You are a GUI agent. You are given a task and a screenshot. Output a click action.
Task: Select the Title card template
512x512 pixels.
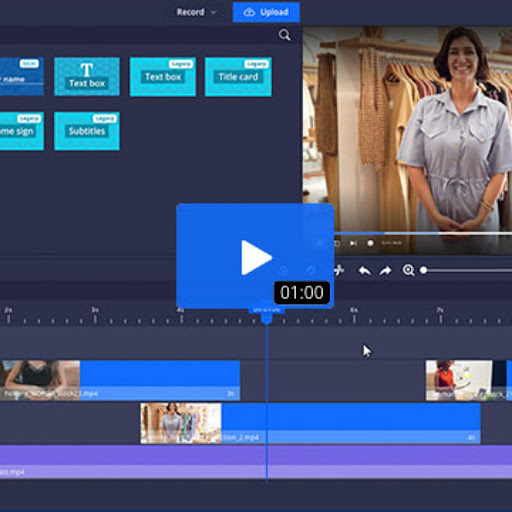238,76
